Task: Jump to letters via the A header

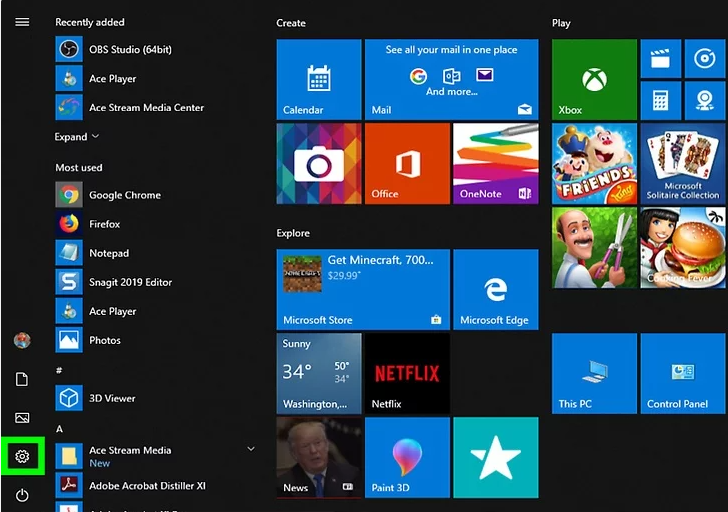Action: tap(59, 429)
